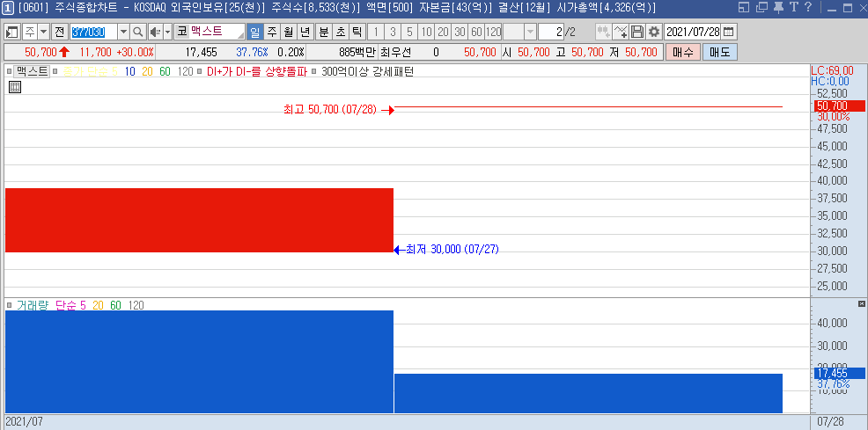Click the green 60 price average legend

(x=165, y=71)
